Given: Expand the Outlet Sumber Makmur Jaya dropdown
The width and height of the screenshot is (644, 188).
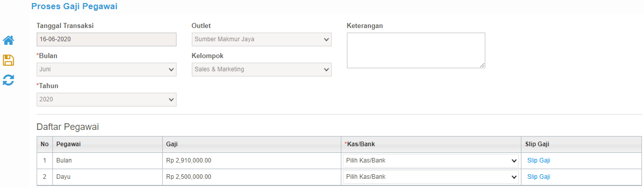Looking at the screenshot, I should click(x=261, y=39).
